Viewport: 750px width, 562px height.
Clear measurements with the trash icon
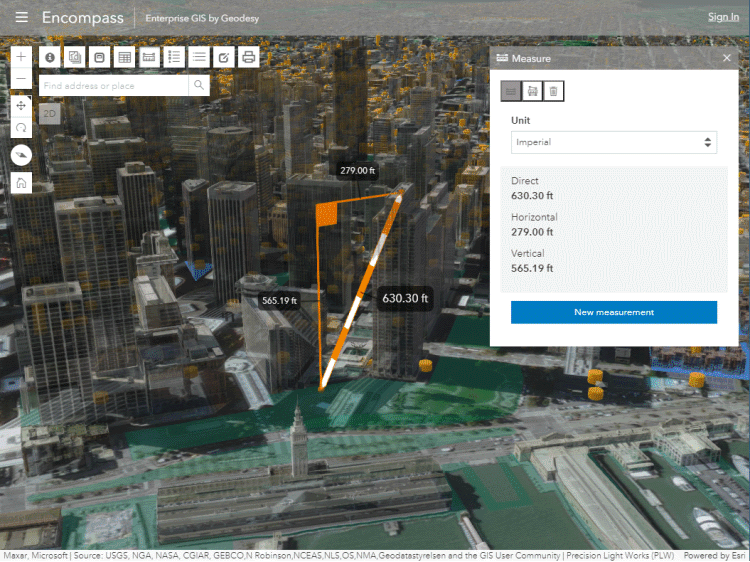[553, 91]
